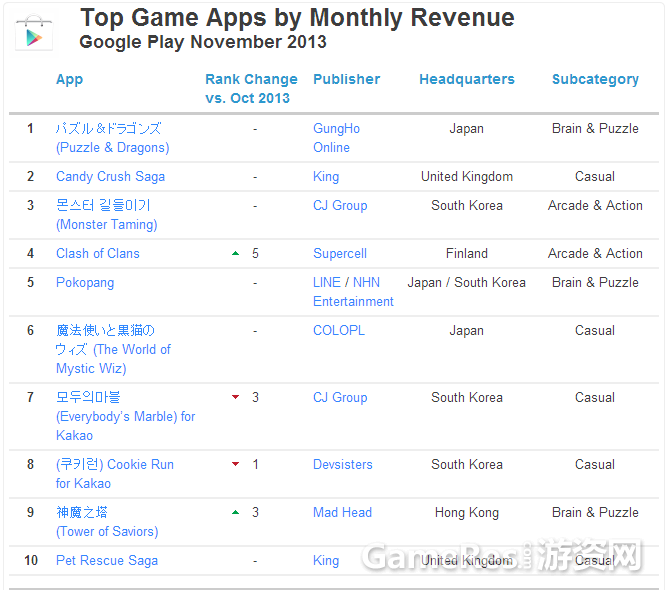The height and width of the screenshot is (590, 667).
Task: Open King publisher link in Pet Rescue row
Action: [326, 560]
